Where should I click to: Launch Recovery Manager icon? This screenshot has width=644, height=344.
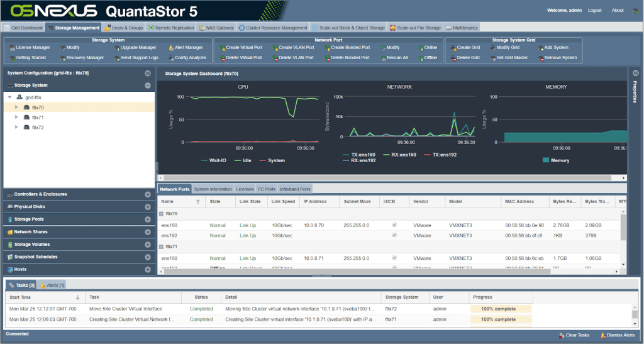pos(62,58)
